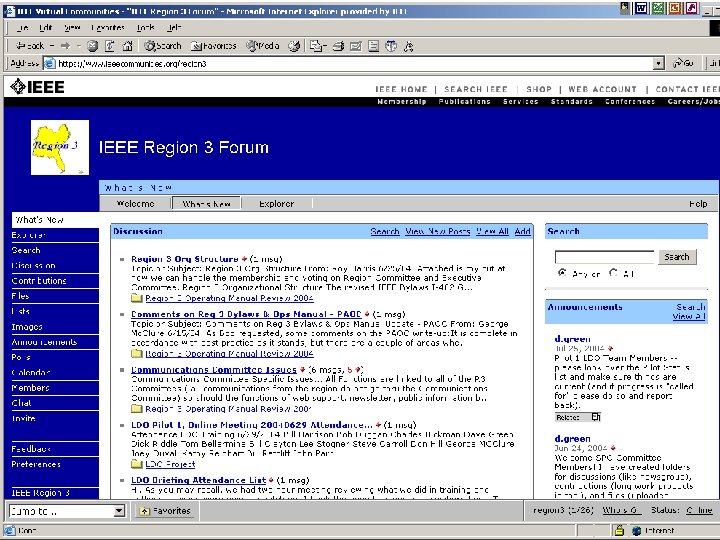Click View New Posts in Discussion header
720x540 pixels.
[x=438, y=231]
